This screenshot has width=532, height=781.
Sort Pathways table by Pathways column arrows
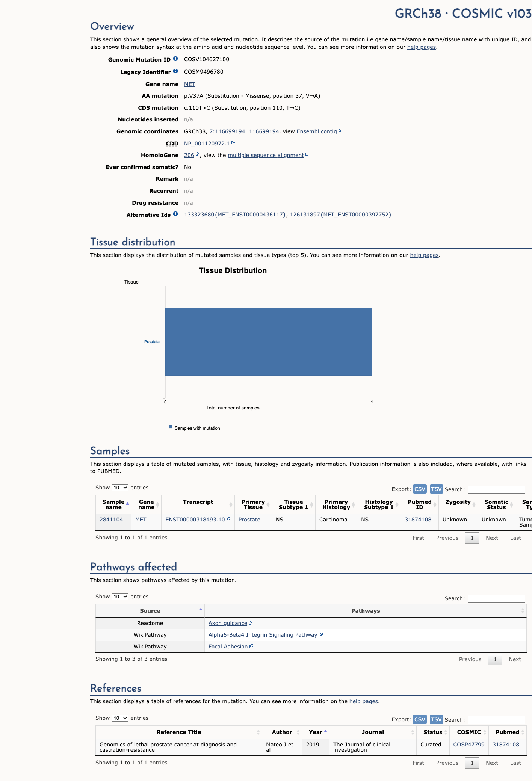pos(523,611)
